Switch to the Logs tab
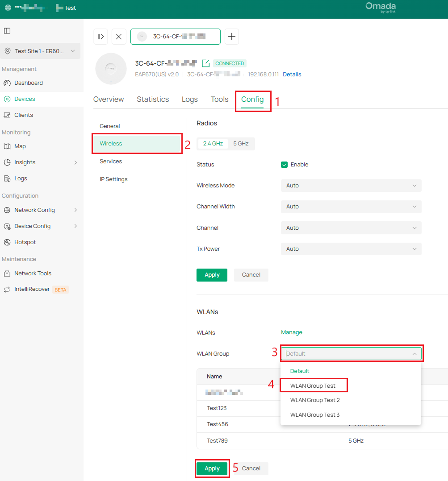448x481 pixels. click(x=190, y=99)
